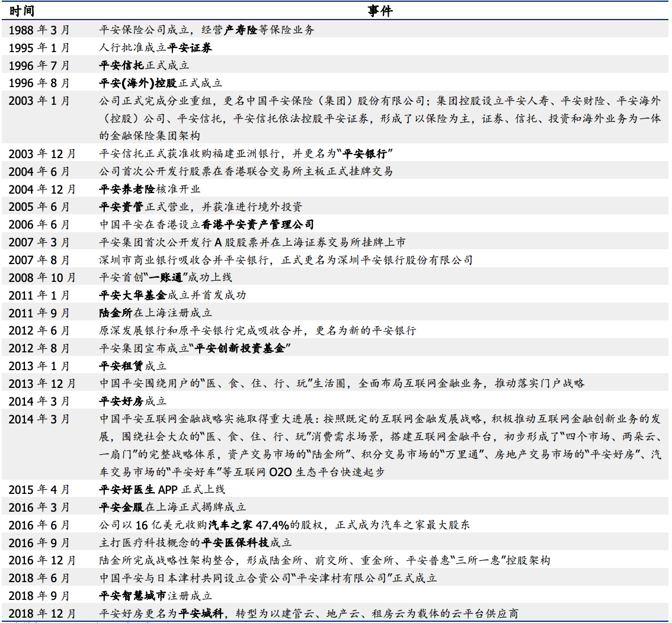Select the date cell 2016 年 6 月
This screenshot has height=623, width=672.
39,525
